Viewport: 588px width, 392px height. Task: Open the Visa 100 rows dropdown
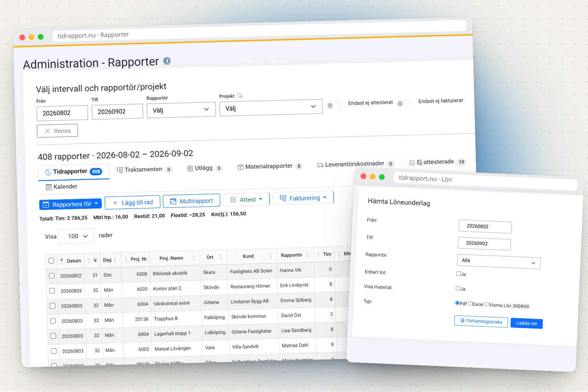click(76, 236)
